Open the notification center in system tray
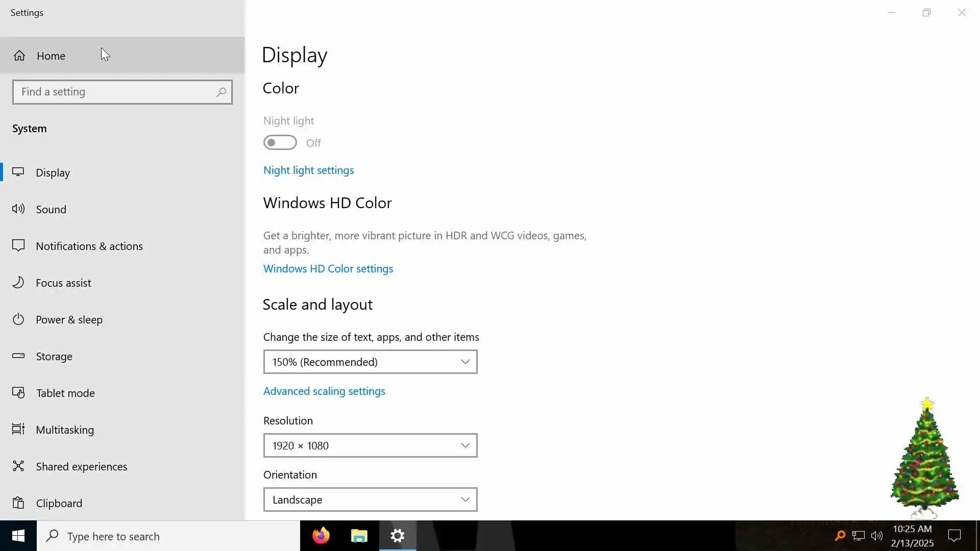Image resolution: width=980 pixels, height=551 pixels. pyautogui.click(x=954, y=536)
